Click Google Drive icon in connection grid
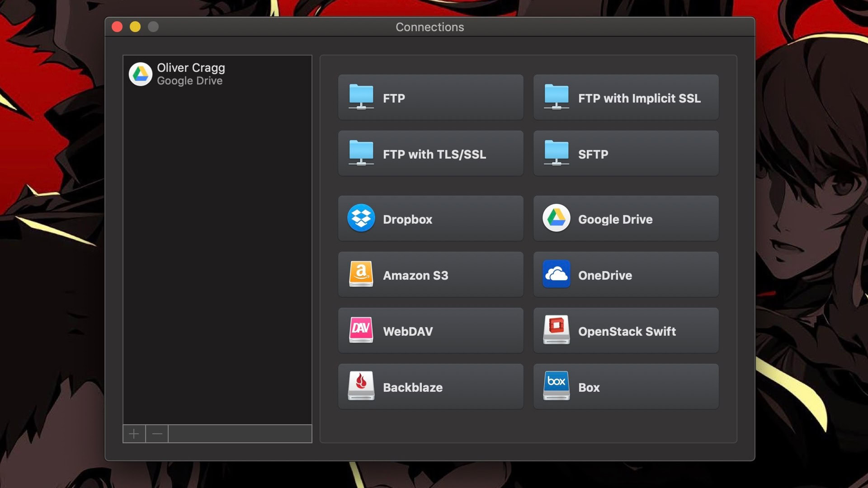The height and width of the screenshot is (488, 868). pos(556,218)
